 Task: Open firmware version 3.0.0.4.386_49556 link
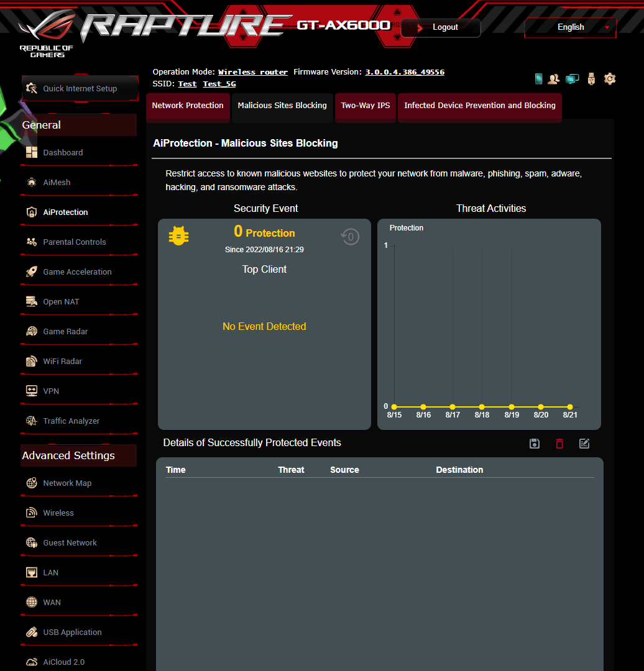(405, 72)
